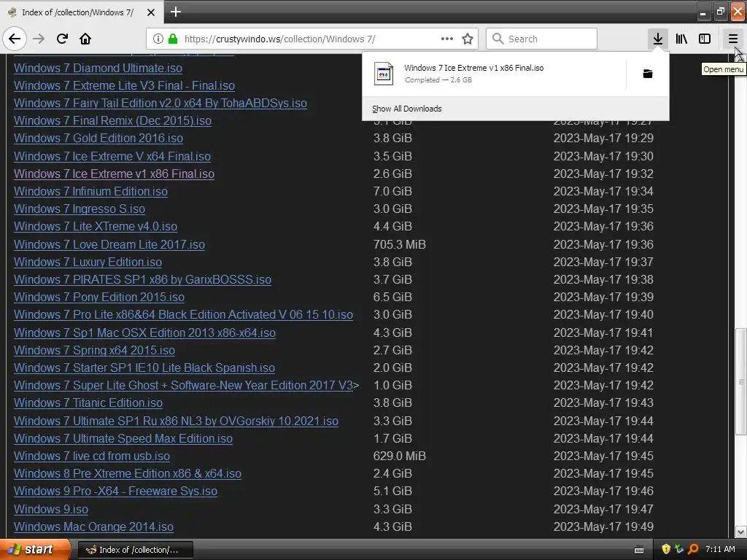Click the Windows 9.iso link

pos(51,509)
